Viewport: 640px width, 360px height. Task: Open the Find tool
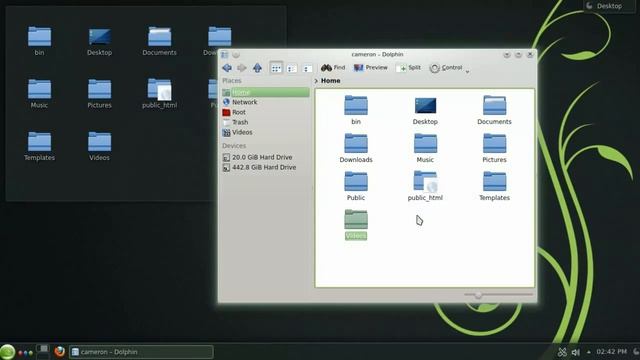(x=333, y=68)
